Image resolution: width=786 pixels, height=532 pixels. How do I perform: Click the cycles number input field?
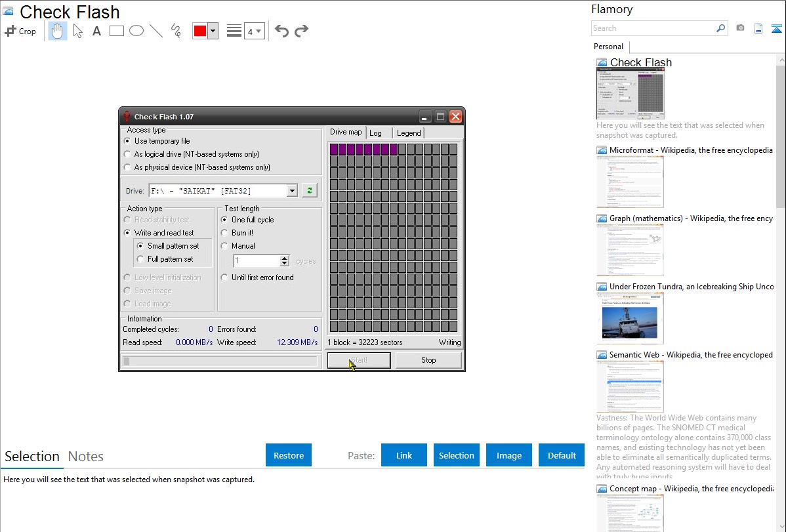256,260
